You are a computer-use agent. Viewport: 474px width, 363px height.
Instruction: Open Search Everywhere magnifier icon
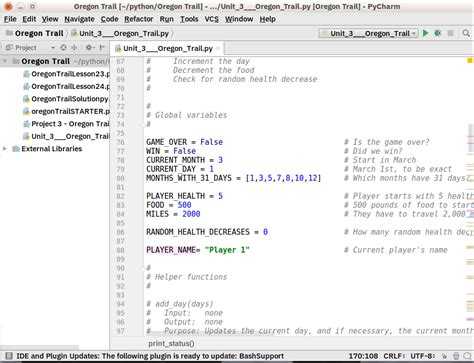click(466, 33)
